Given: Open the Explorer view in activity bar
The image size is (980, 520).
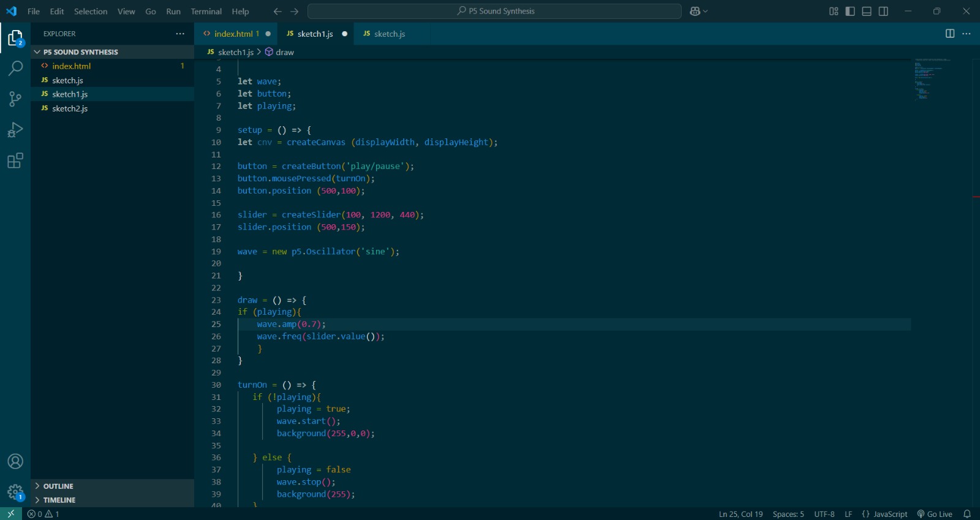Looking at the screenshot, I should click(x=15, y=39).
